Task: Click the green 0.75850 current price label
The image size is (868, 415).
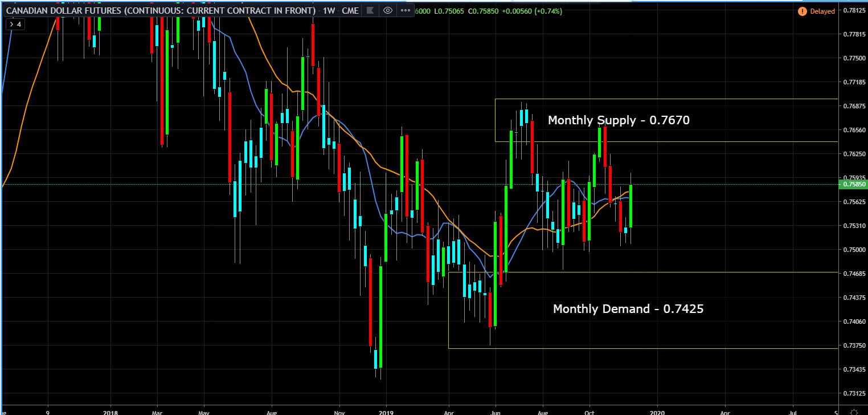Action: click(x=853, y=185)
